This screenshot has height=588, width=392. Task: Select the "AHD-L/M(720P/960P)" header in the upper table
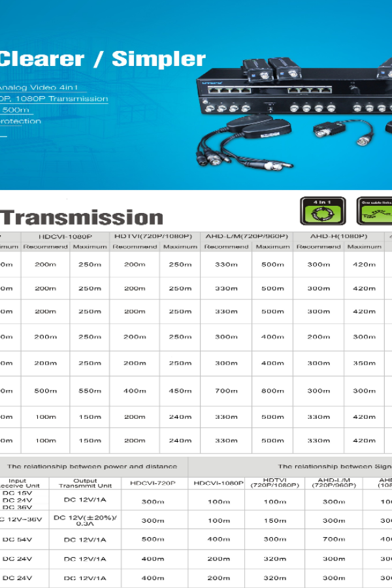click(246, 237)
